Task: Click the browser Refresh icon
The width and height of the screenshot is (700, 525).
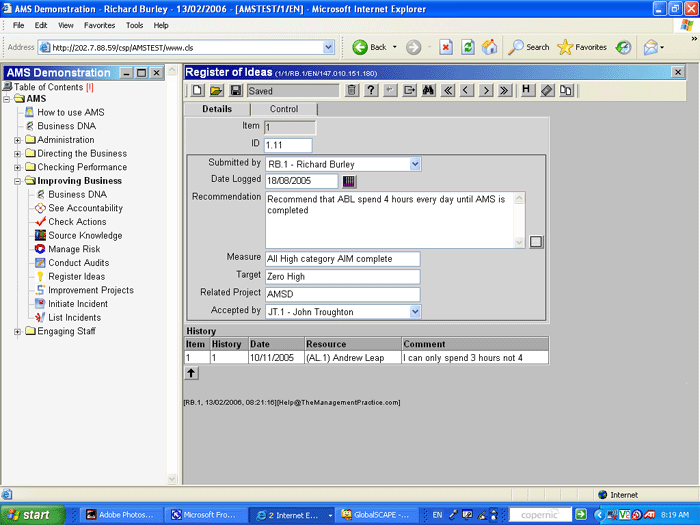Action: 467,47
